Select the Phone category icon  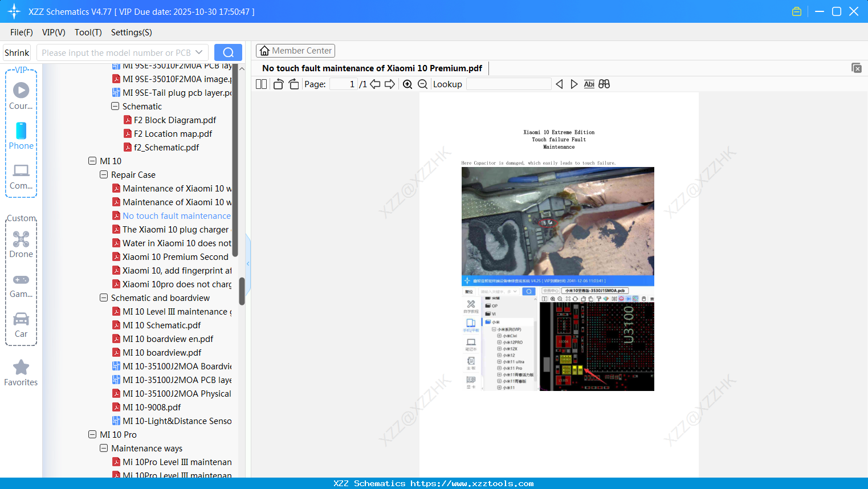pyautogui.click(x=21, y=136)
